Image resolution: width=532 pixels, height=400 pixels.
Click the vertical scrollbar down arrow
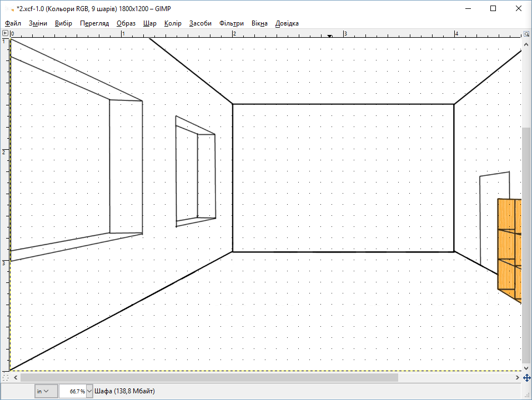click(x=526, y=368)
